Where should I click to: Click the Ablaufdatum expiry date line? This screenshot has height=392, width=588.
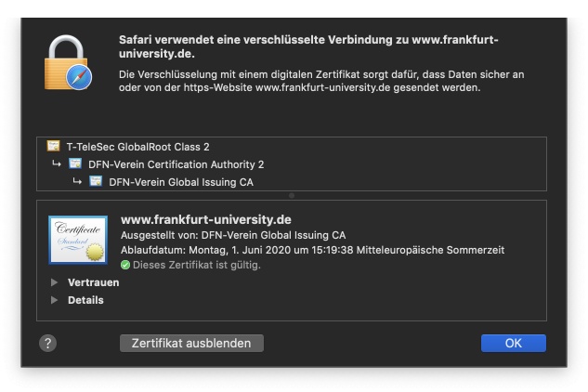(313, 250)
